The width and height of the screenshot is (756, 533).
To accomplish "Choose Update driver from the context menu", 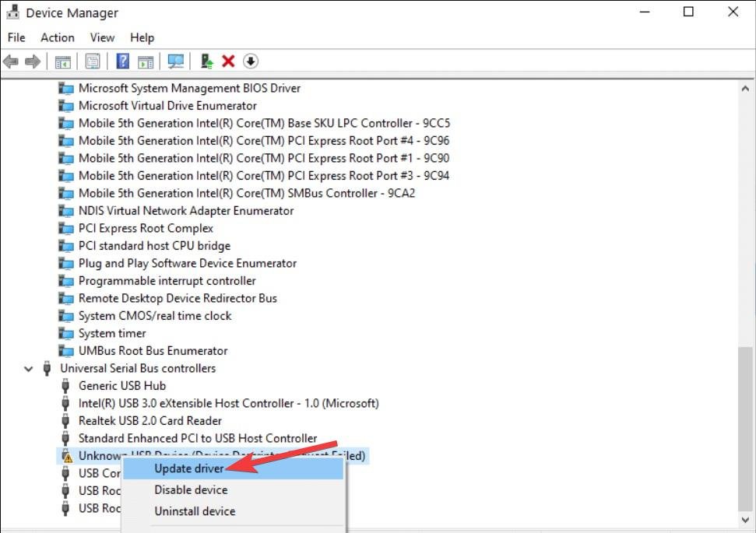I will pos(234,468).
